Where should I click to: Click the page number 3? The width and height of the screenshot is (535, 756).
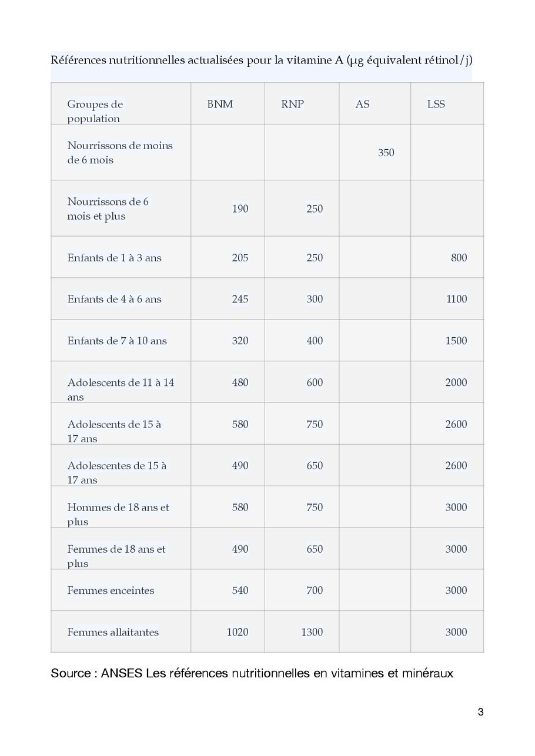pyautogui.click(x=480, y=713)
